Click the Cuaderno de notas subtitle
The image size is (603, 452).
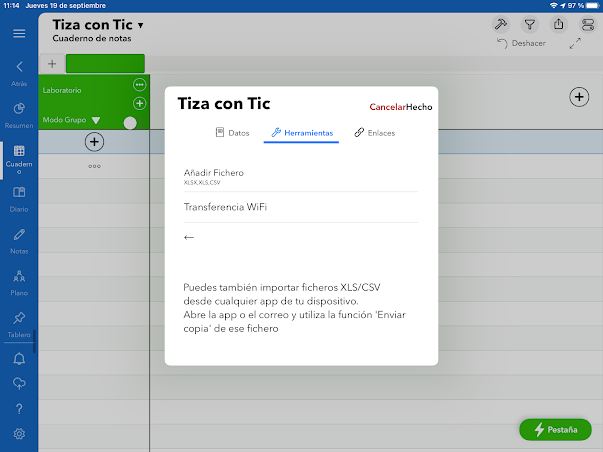(x=92, y=38)
